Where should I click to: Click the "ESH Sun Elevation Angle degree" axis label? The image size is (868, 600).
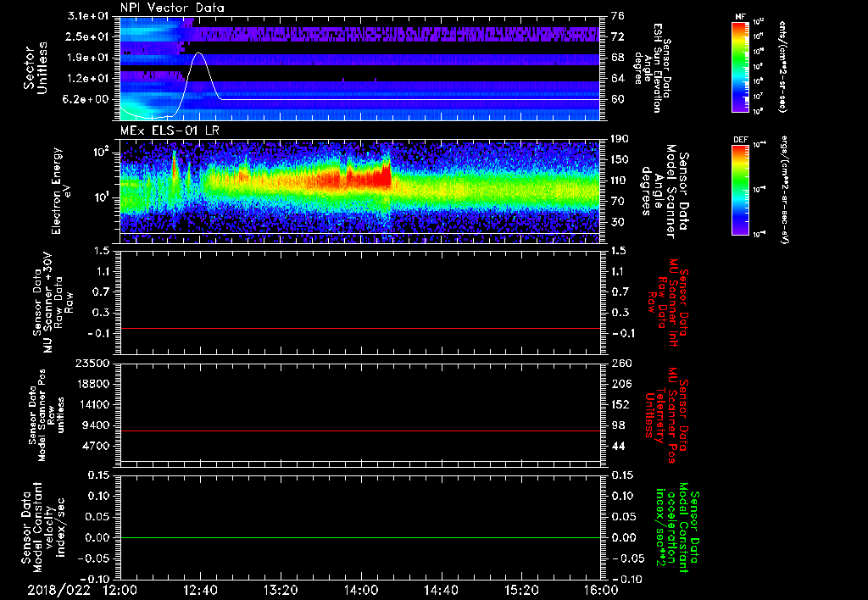click(648, 68)
